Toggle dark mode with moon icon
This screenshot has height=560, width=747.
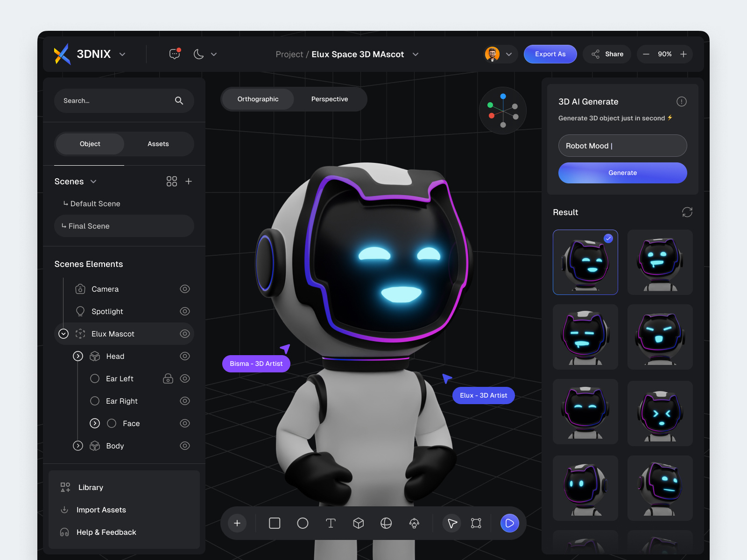198,54
